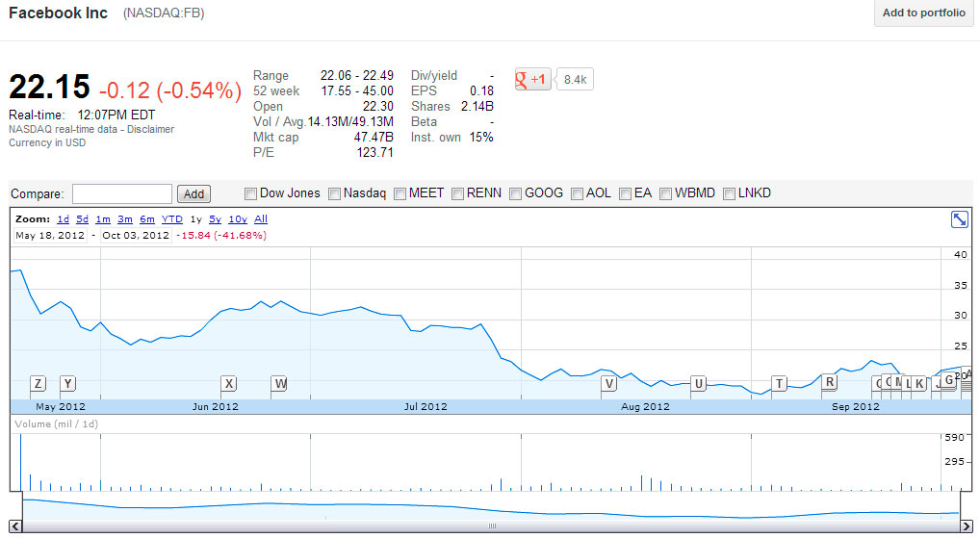The height and width of the screenshot is (538, 980).
Task: Open news marker G on the chart
Action: (949, 380)
